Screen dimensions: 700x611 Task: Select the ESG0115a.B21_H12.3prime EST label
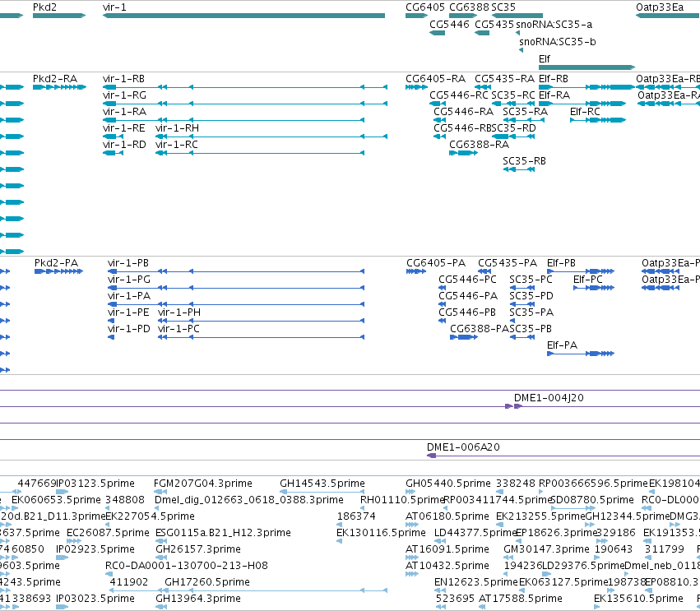[x=223, y=533]
